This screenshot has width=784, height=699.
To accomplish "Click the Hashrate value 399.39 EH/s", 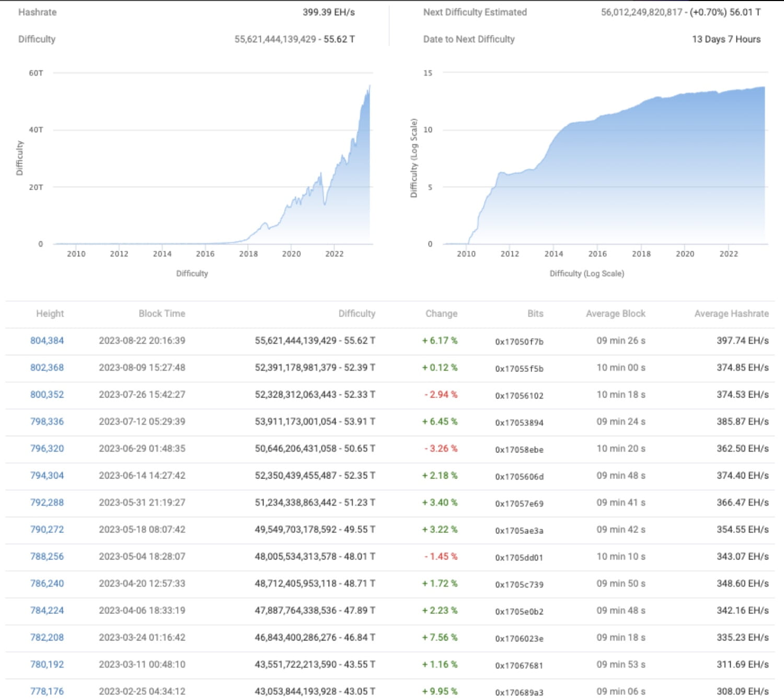I will coord(329,12).
